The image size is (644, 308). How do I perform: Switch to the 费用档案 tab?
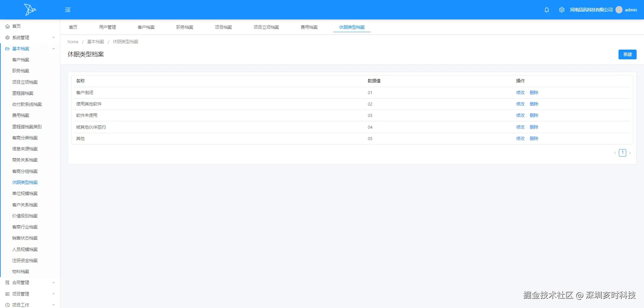pyautogui.click(x=309, y=27)
